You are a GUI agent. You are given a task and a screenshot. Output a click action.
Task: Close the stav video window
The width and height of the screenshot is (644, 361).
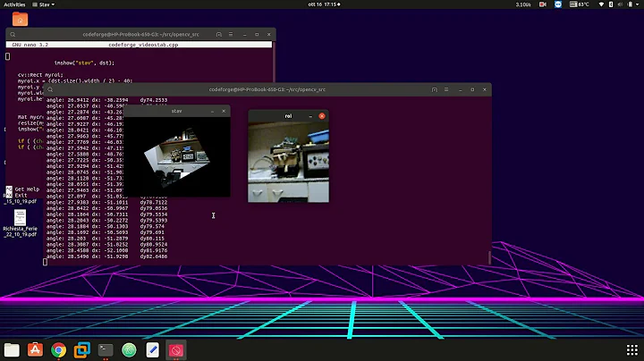224,111
